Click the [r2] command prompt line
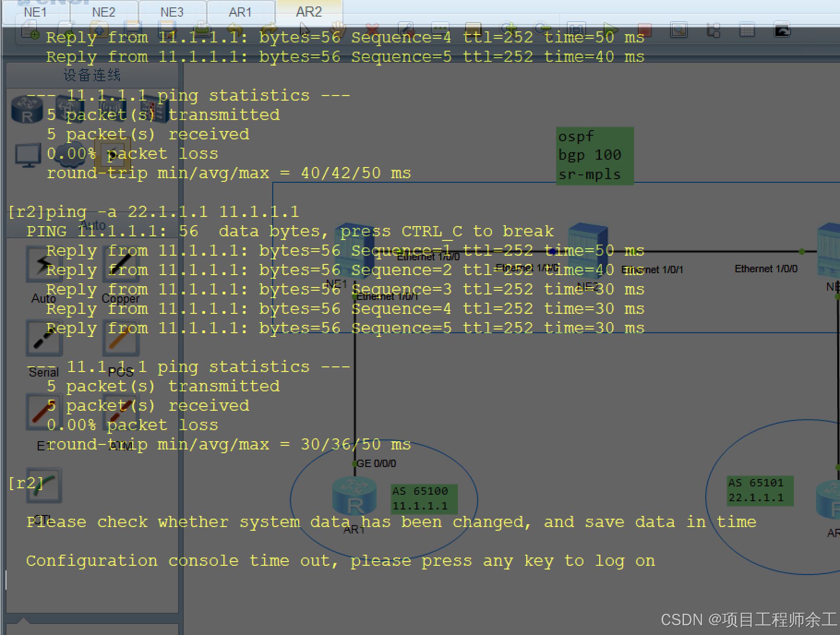840x635 pixels. point(26,483)
